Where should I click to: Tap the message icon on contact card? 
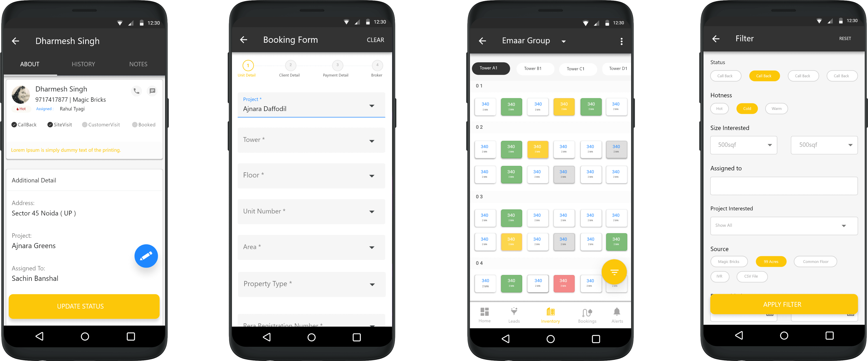152,91
